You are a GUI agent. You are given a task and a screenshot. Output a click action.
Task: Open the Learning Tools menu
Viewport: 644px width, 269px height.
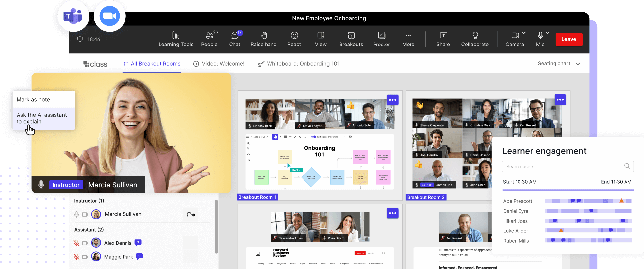[x=176, y=39]
